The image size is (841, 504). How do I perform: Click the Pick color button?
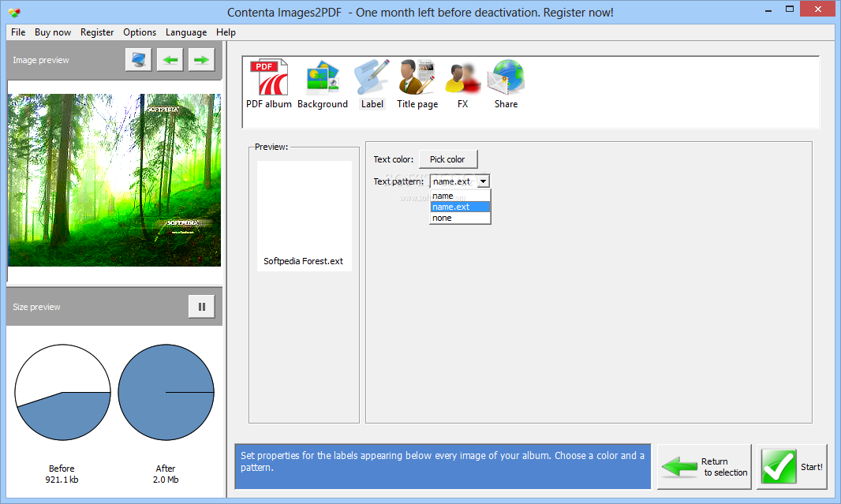coord(447,159)
